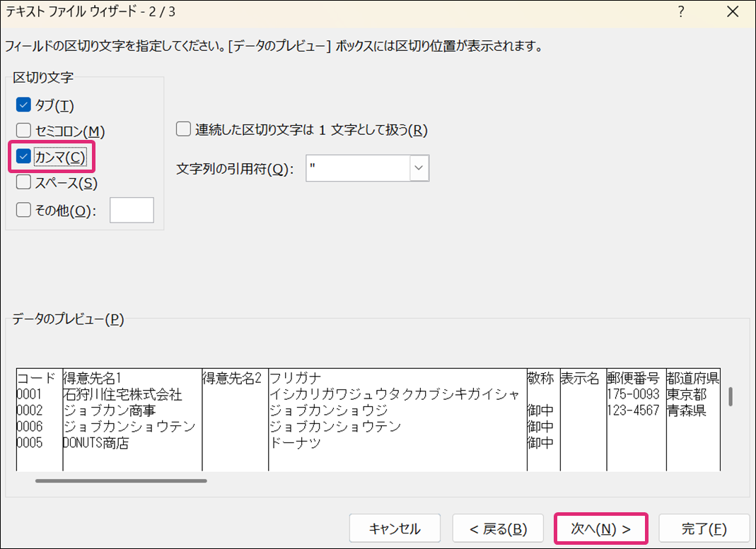Open the 文字列の引用符 dropdown
756x549 pixels.
[x=419, y=168]
